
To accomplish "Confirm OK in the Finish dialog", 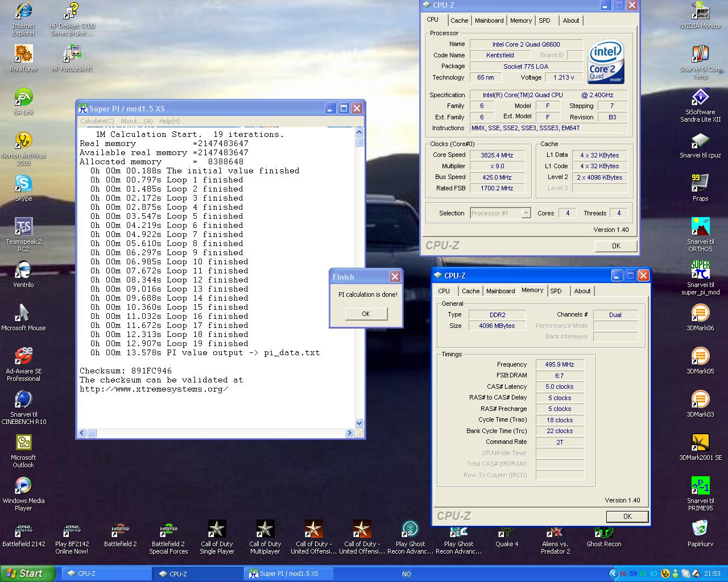I will tap(366, 314).
